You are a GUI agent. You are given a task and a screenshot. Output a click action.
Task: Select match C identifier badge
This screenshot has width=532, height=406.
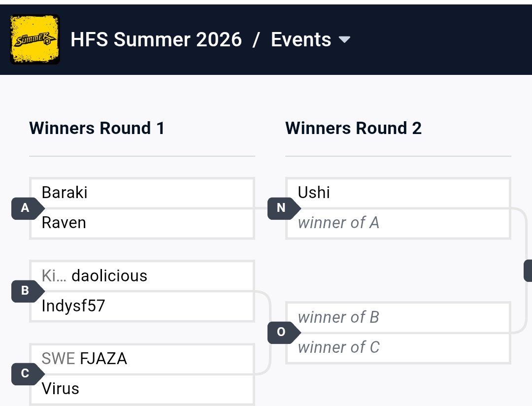point(28,374)
